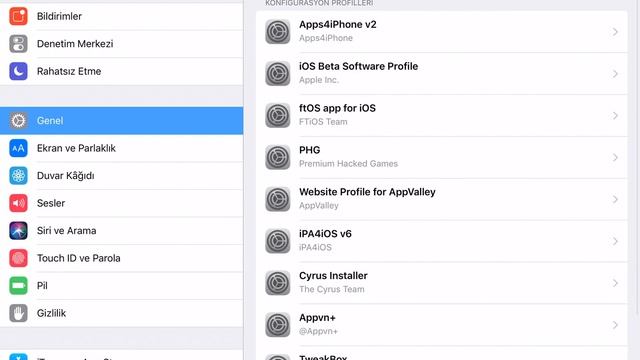Tap the Pil battery icon
This screenshot has height=360, width=640.
coord(18,286)
